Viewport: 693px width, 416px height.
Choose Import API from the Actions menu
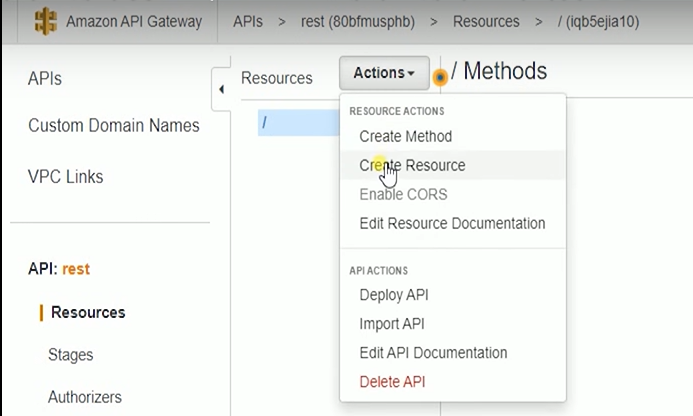(453, 324)
